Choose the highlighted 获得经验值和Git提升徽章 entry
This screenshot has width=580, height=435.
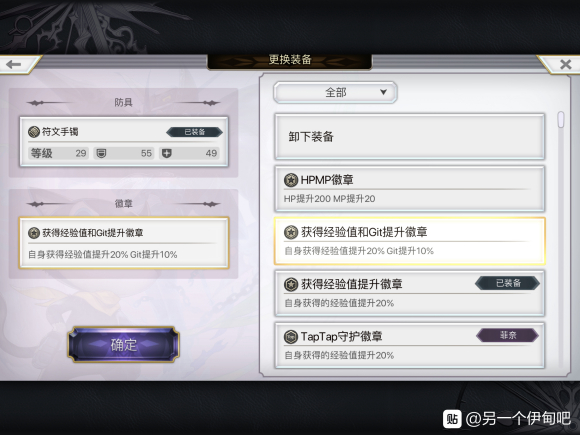[x=409, y=241]
